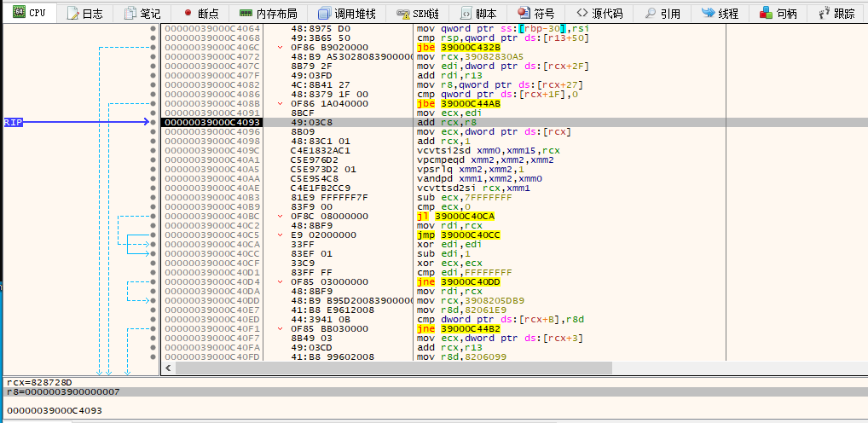Select the jne 39000C40DD instruction

point(458,281)
